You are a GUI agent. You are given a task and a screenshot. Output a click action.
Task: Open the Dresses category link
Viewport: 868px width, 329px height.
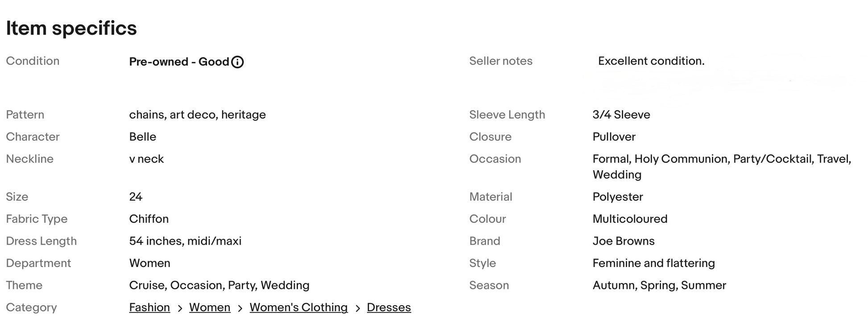(x=389, y=307)
